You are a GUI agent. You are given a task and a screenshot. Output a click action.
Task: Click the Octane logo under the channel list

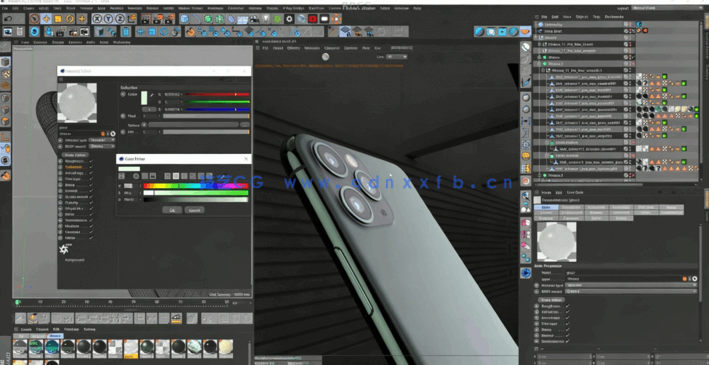(x=64, y=249)
